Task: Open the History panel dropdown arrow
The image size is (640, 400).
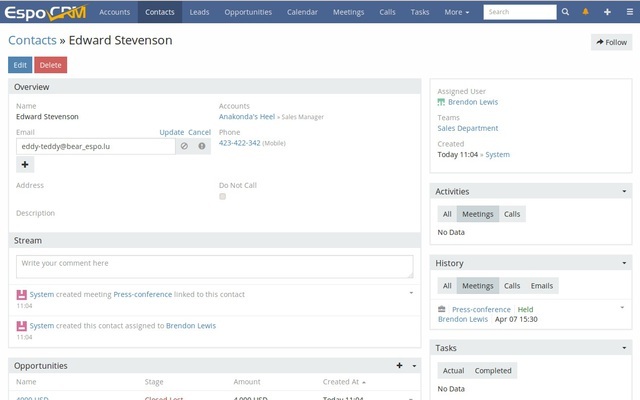Action: coord(624,263)
